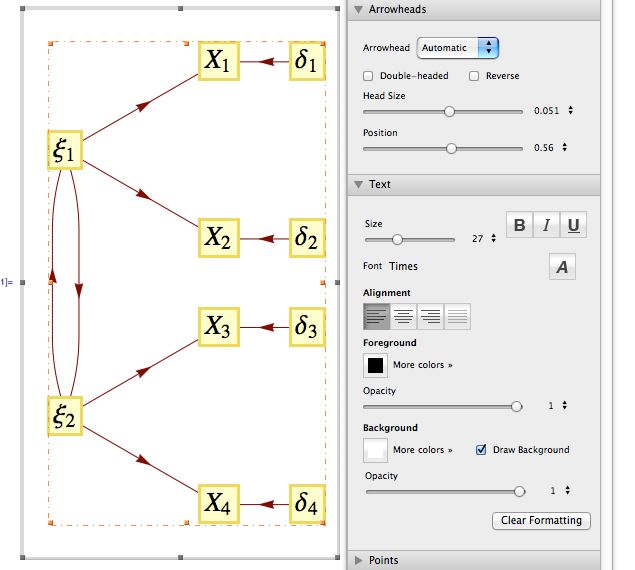Open the Arrowhead Automatic dropdown
Image resolution: width=635 pixels, height=570 pixels.
[458, 48]
